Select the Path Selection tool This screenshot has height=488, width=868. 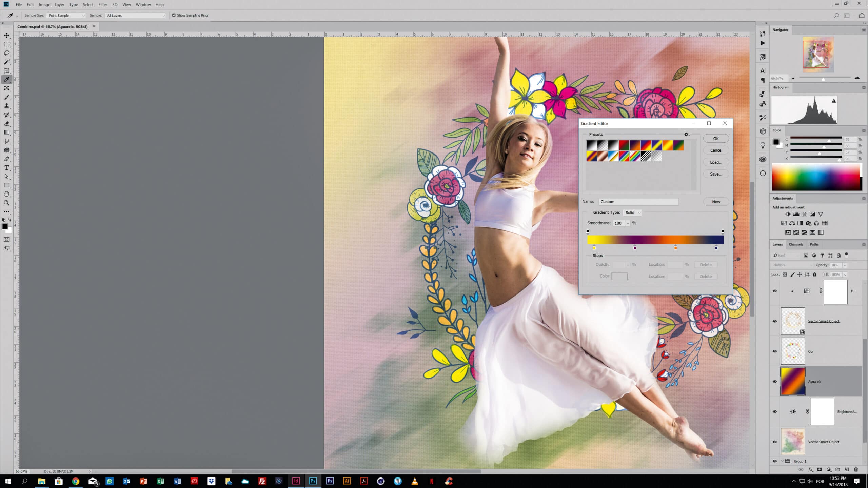pyautogui.click(x=7, y=177)
